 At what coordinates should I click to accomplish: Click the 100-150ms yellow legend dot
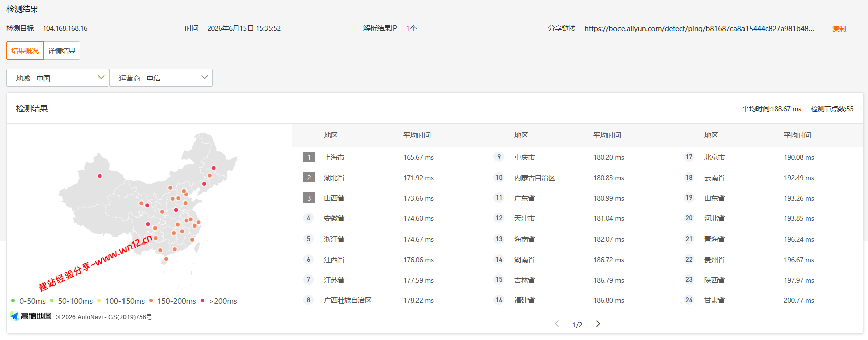99,301
